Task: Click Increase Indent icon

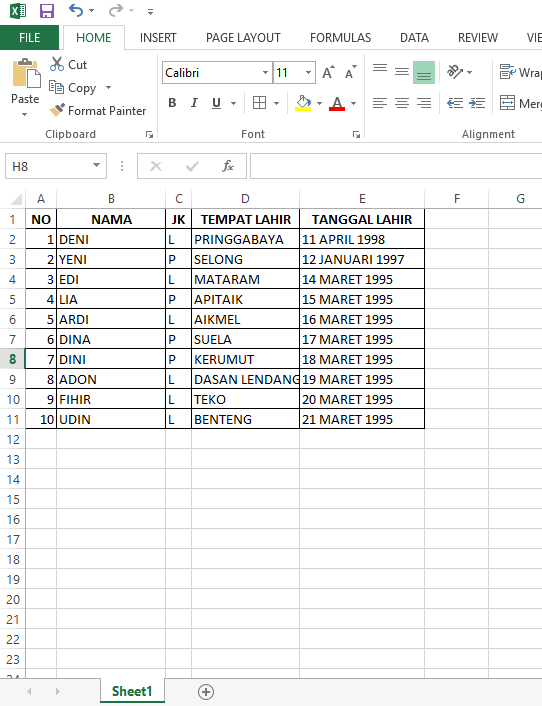Action: point(477,103)
